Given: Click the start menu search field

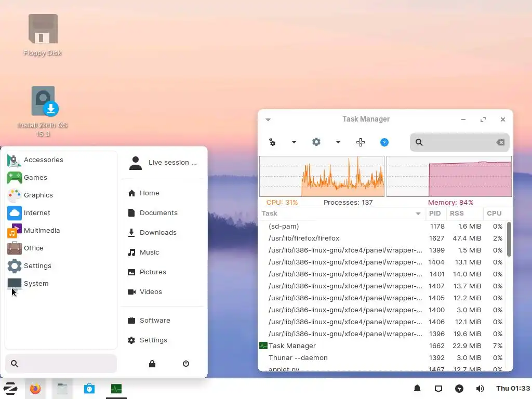Looking at the screenshot, I should 61,363.
